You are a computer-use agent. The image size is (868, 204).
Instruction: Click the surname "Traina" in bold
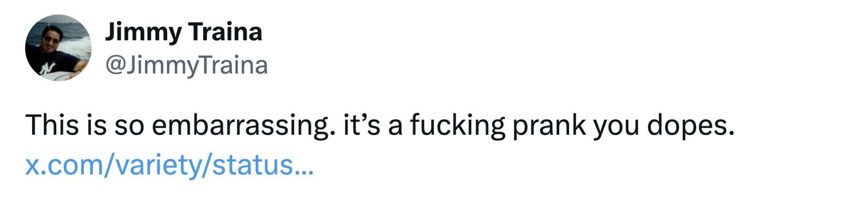[225, 32]
